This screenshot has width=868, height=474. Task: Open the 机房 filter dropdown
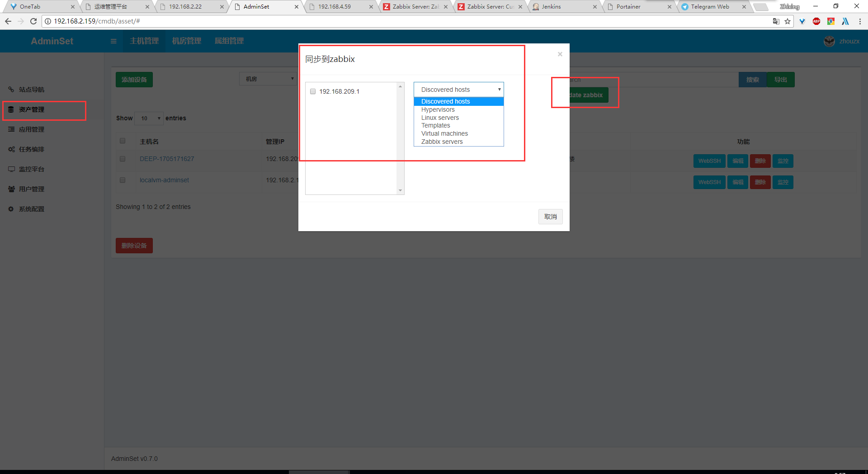[x=268, y=79]
